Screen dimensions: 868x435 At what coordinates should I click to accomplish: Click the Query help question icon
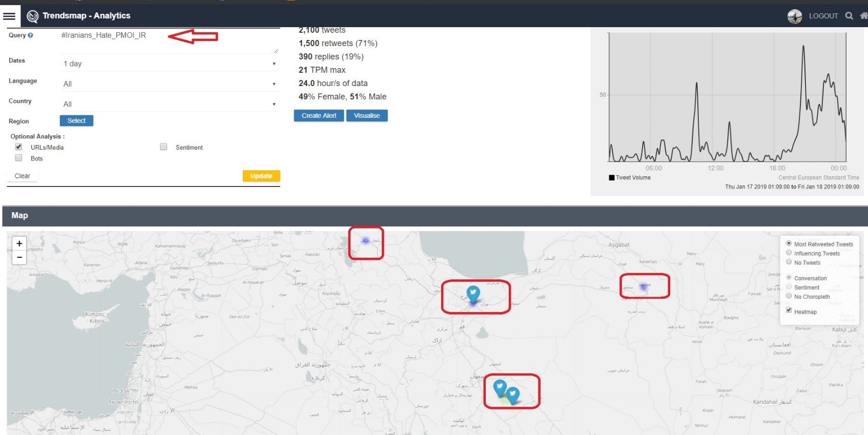[30, 35]
